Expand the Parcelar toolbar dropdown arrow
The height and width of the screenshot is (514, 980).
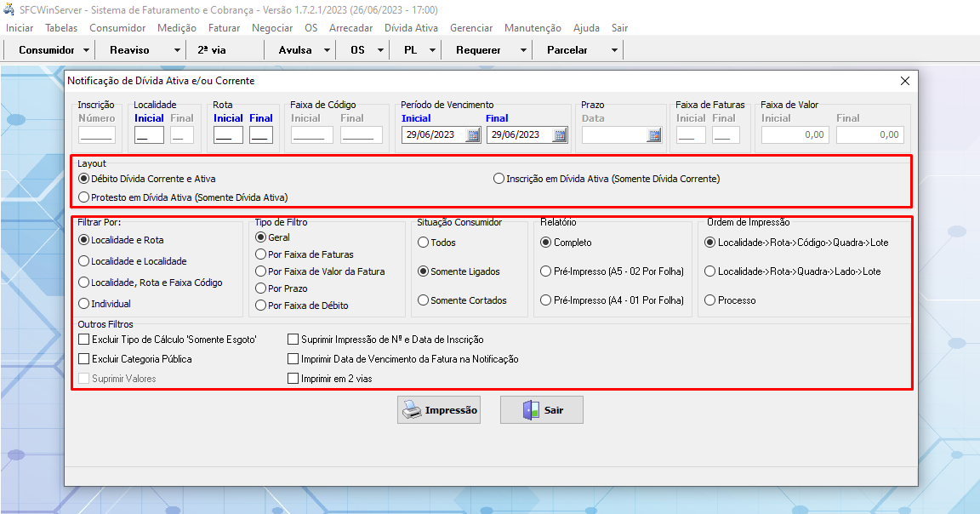[x=614, y=50]
